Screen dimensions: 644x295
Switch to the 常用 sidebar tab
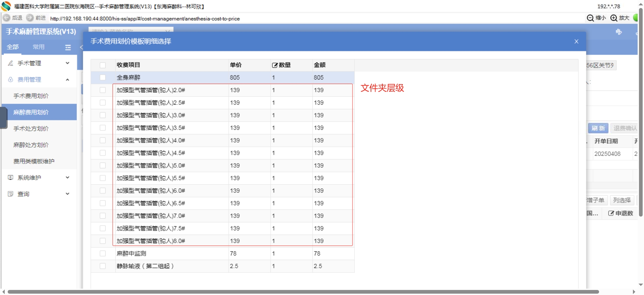pyautogui.click(x=39, y=47)
